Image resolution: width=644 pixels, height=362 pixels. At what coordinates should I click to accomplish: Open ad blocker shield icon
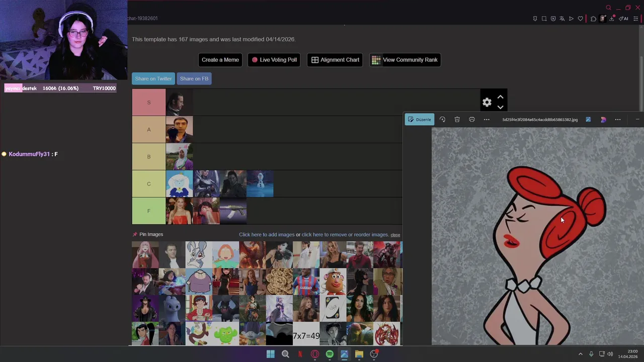pos(553,19)
